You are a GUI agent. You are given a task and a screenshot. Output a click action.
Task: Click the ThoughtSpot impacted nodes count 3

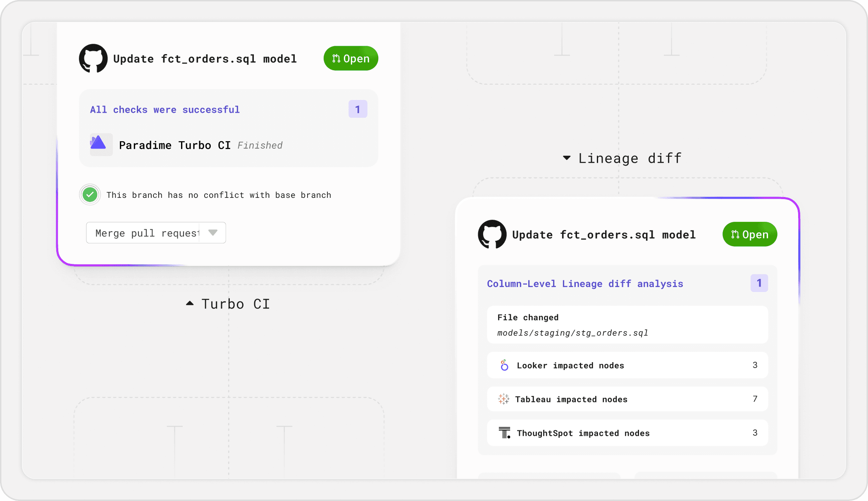pos(755,432)
